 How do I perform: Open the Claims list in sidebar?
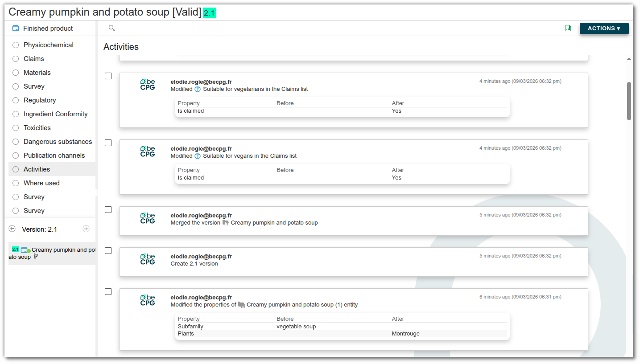(33, 59)
